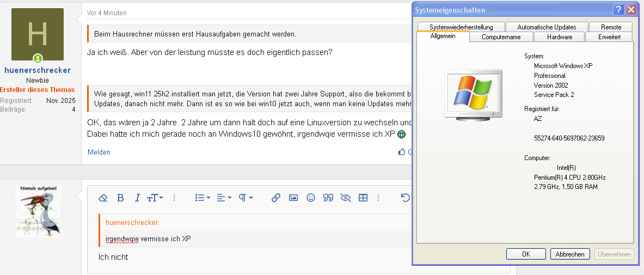The height and width of the screenshot is (275, 644).
Task: Click the Melden report link
Action: (x=99, y=152)
